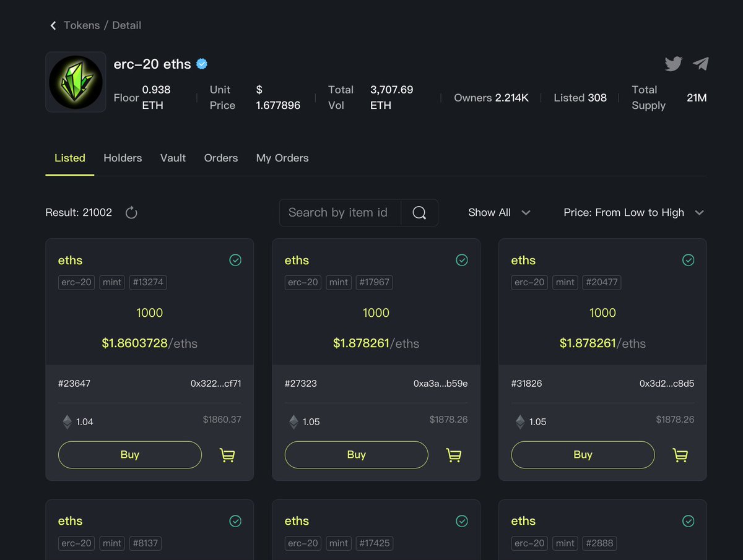Image resolution: width=743 pixels, height=560 pixels.
Task: Click the #20477 tag
Action: pyautogui.click(x=601, y=283)
